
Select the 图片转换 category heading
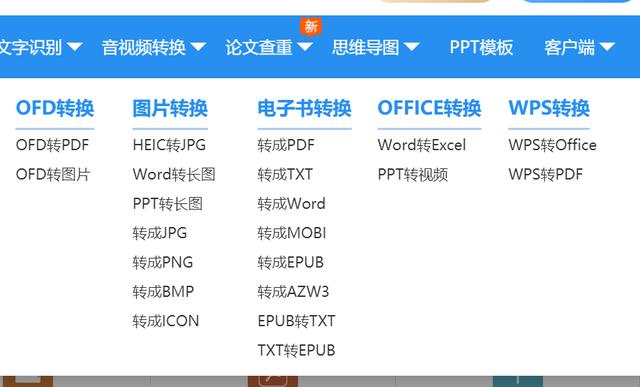(170, 108)
